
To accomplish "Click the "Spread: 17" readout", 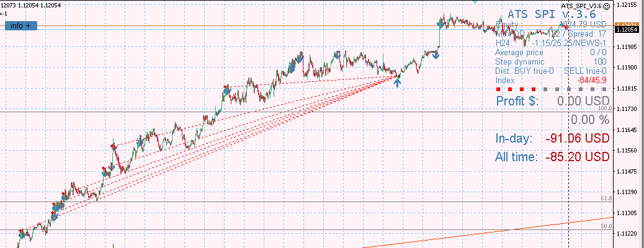I will pyautogui.click(x=588, y=33).
